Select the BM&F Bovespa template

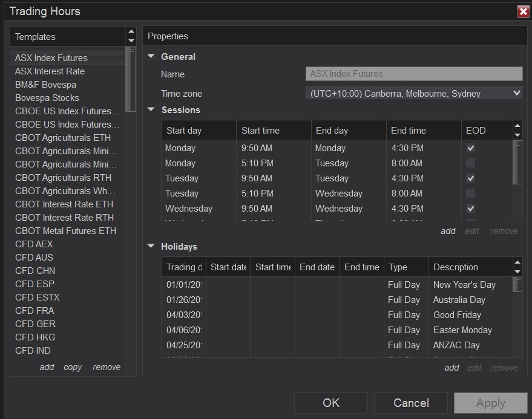45,85
